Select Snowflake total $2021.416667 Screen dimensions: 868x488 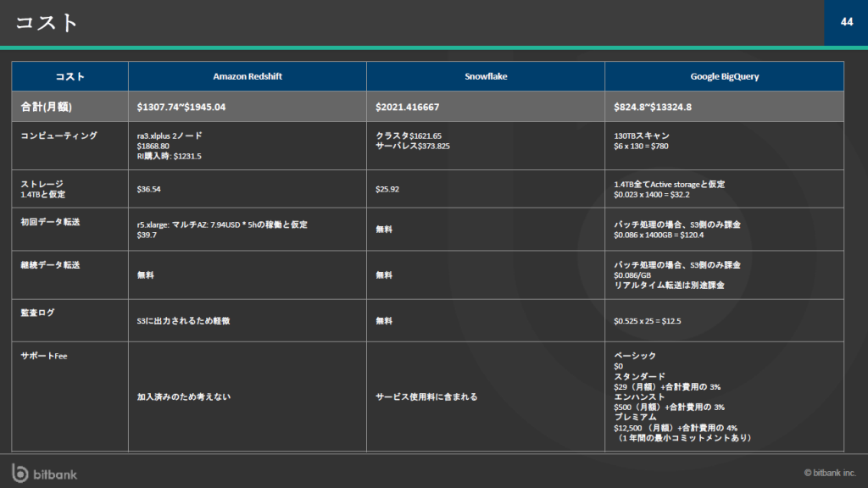(407, 107)
